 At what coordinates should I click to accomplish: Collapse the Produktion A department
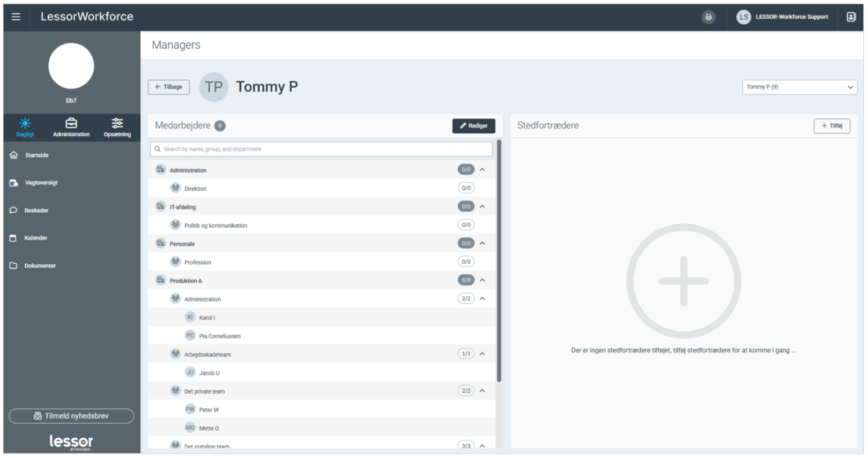tap(482, 281)
